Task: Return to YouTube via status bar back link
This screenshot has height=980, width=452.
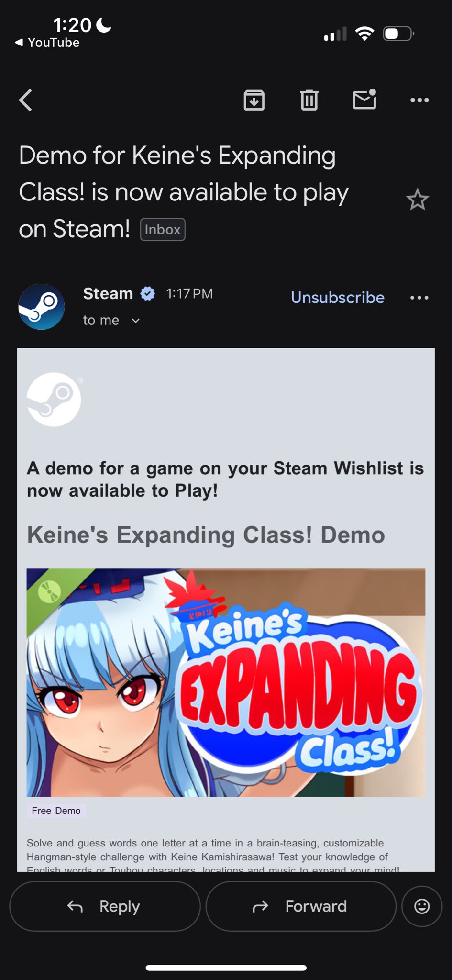Action: pyautogui.click(x=47, y=43)
